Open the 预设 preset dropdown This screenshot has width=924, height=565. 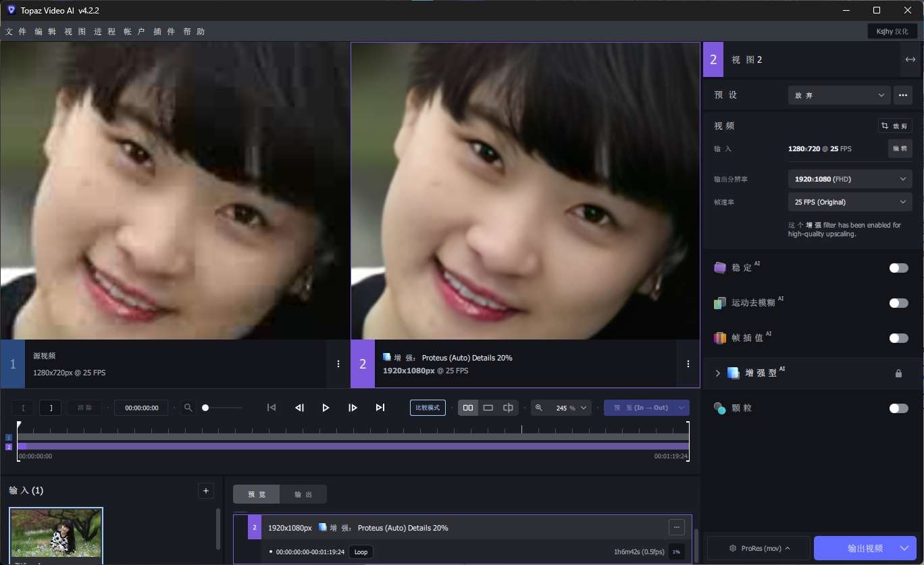click(840, 95)
